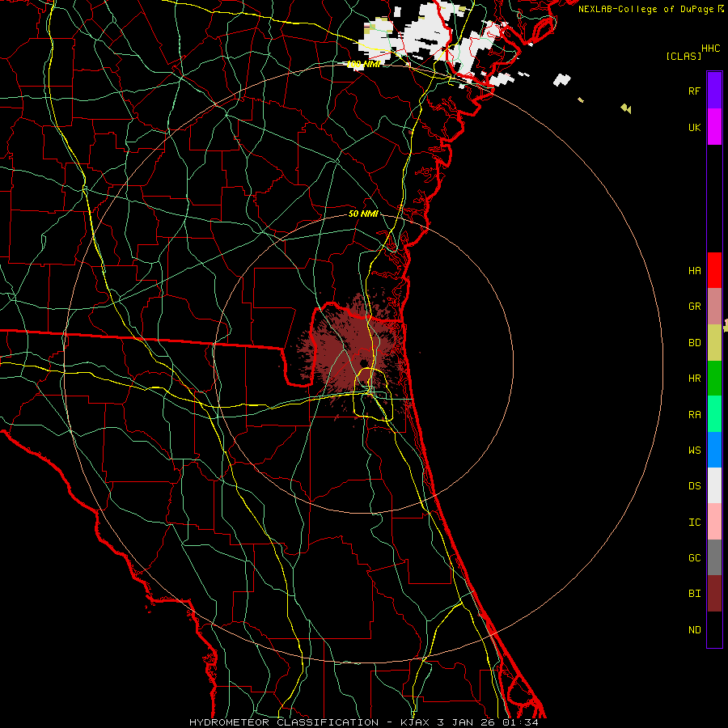Pick the WS blue legend swatch
The height and width of the screenshot is (728, 728).
click(714, 450)
